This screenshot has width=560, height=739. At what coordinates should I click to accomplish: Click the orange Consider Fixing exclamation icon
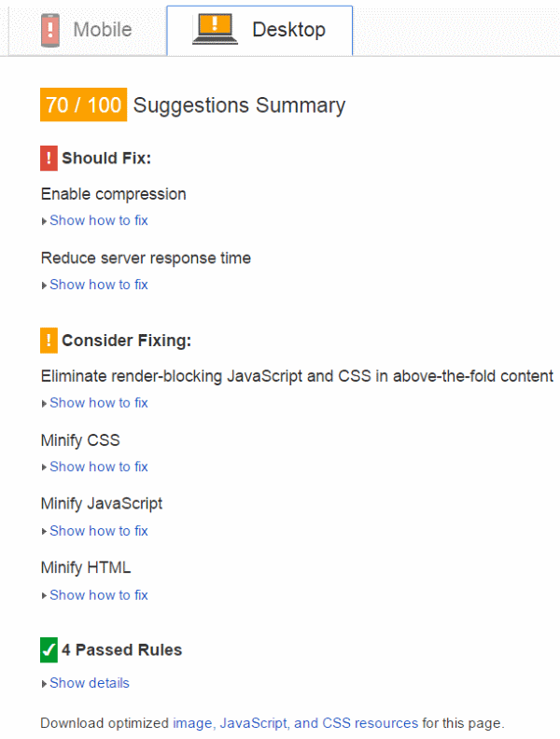point(49,341)
